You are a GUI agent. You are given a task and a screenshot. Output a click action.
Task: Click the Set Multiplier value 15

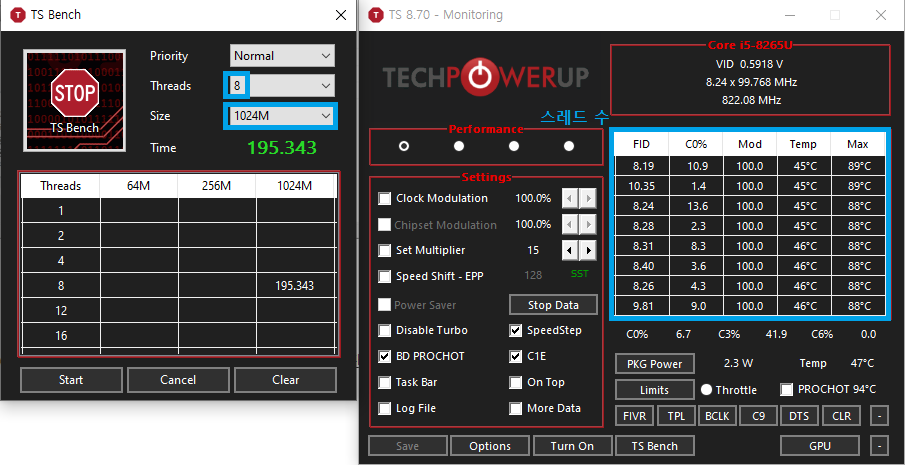pyautogui.click(x=533, y=250)
